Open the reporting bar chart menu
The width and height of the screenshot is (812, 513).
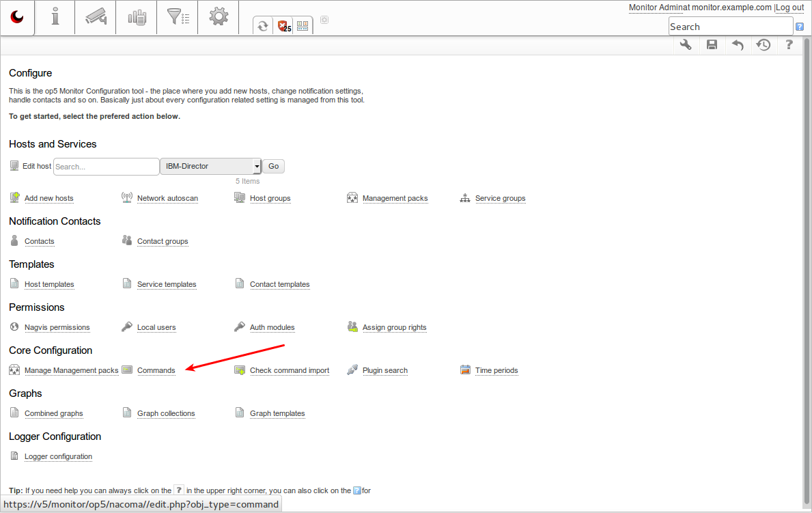(x=137, y=17)
